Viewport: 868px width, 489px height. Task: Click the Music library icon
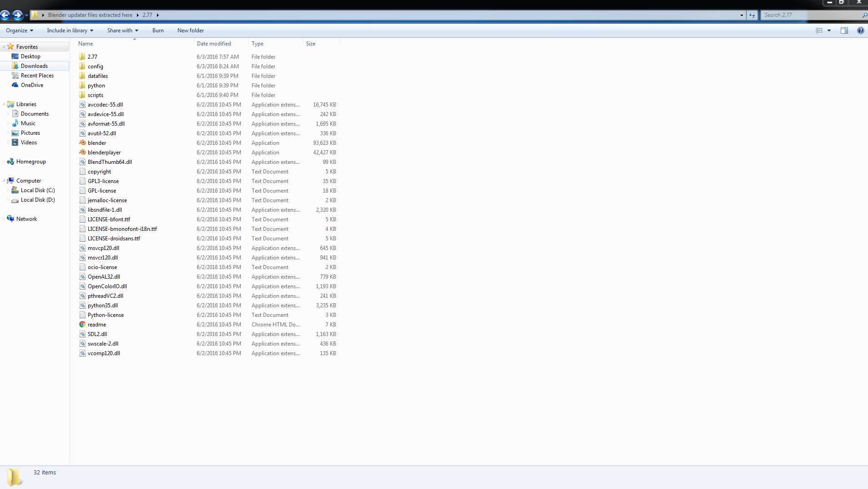click(15, 123)
